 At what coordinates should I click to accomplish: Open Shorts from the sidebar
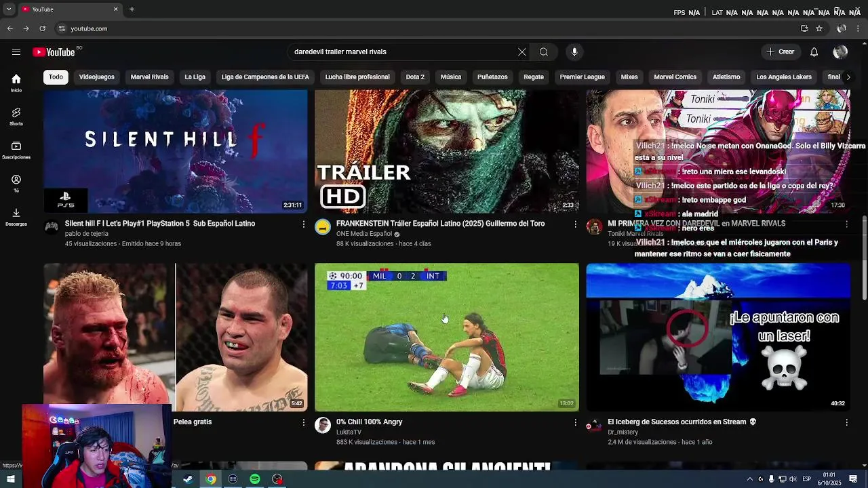(x=16, y=117)
